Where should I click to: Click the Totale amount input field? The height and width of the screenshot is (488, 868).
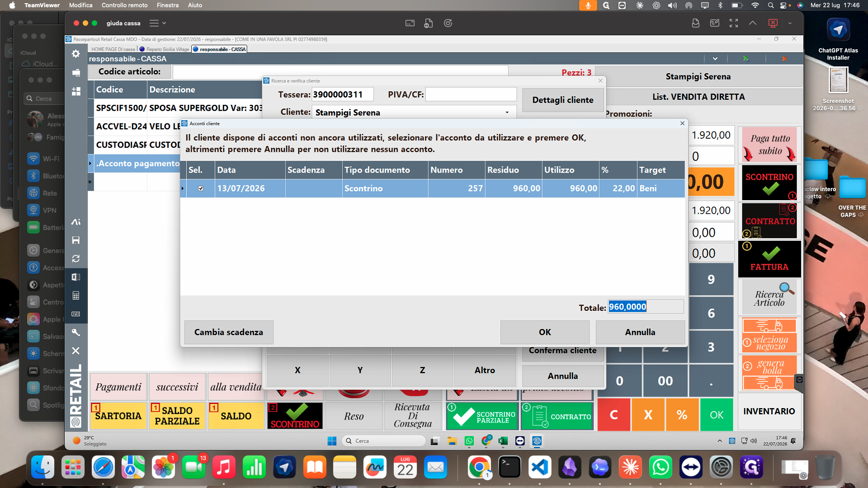point(646,307)
